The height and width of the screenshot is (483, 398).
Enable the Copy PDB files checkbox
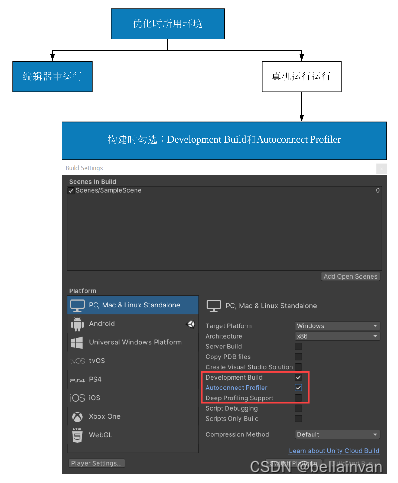tap(299, 357)
